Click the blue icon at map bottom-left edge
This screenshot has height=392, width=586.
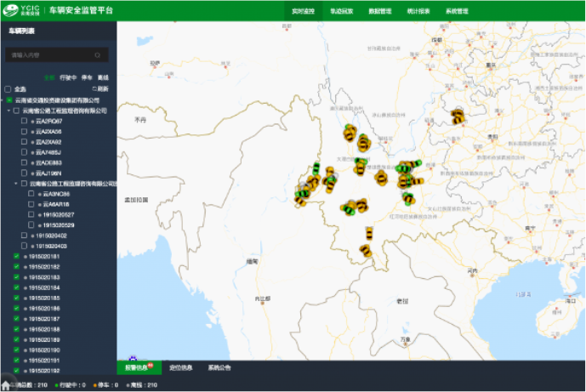[x=133, y=358]
